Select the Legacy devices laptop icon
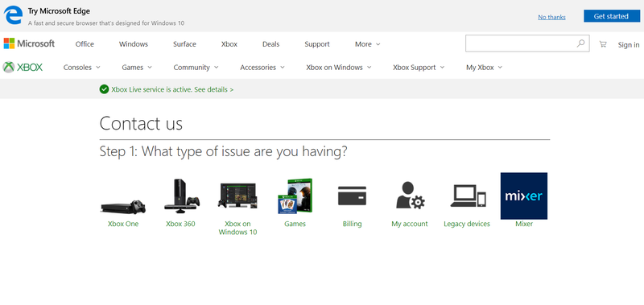 (468, 196)
